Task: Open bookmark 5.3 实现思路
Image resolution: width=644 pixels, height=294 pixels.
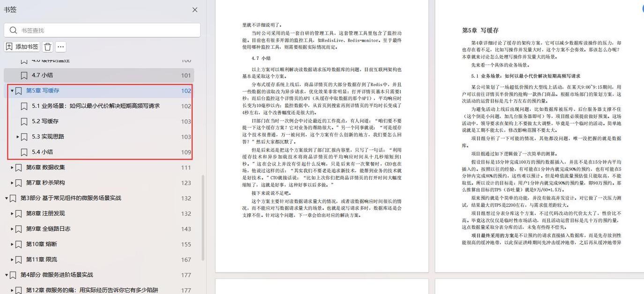Action: pos(48,137)
